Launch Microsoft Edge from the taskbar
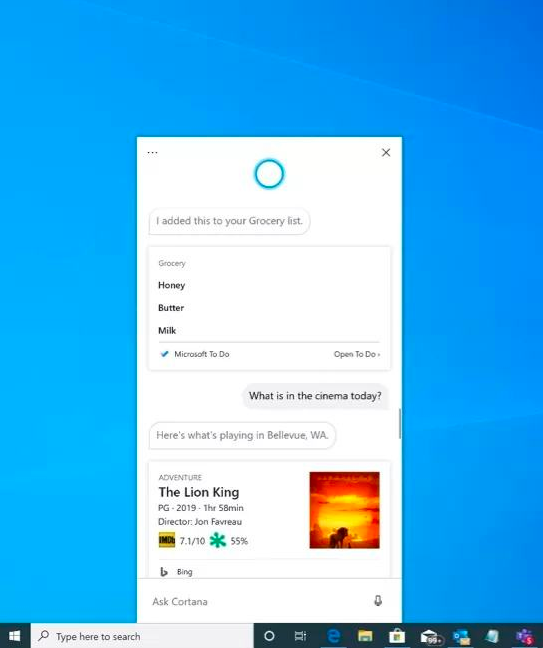The image size is (543, 648). [333, 636]
